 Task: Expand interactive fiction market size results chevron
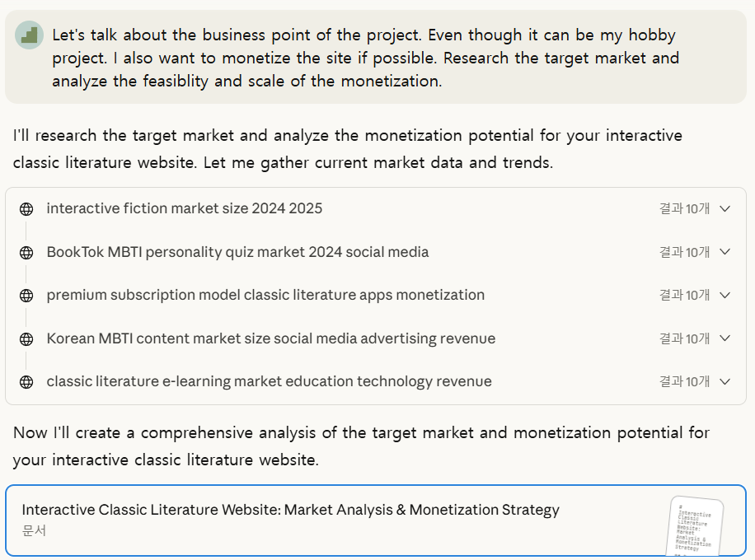pyautogui.click(x=725, y=209)
